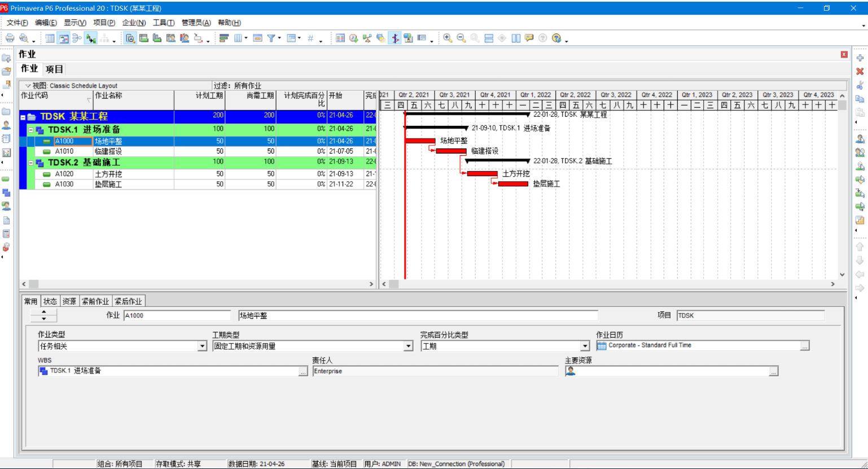Screen dimensions: 868x469
Task: Show the Activity Table view
Action: (x=50, y=38)
